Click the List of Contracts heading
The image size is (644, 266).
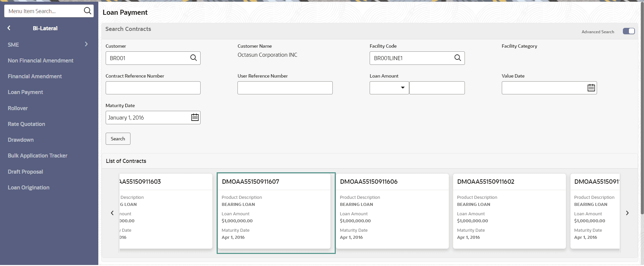pyautogui.click(x=126, y=161)
